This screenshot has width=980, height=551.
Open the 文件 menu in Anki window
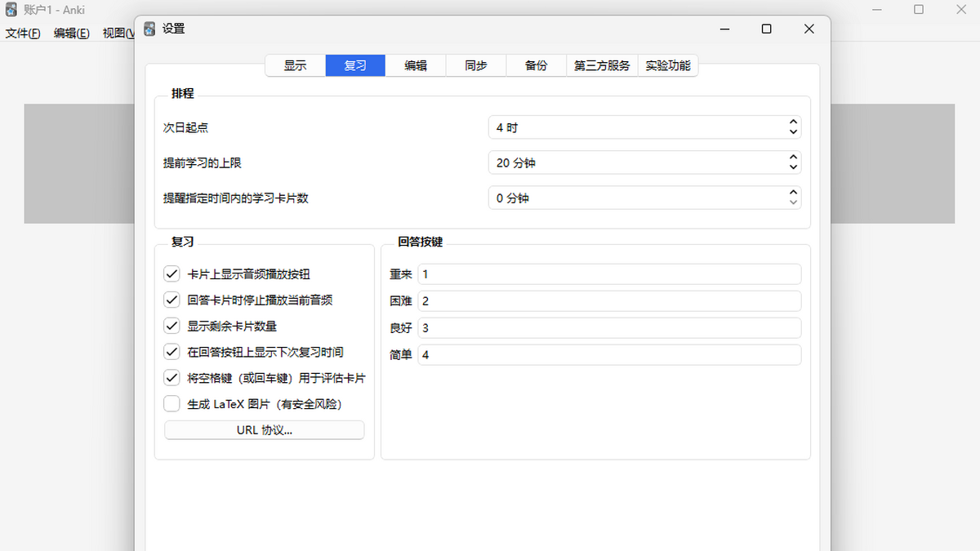[x=23, y=33]
